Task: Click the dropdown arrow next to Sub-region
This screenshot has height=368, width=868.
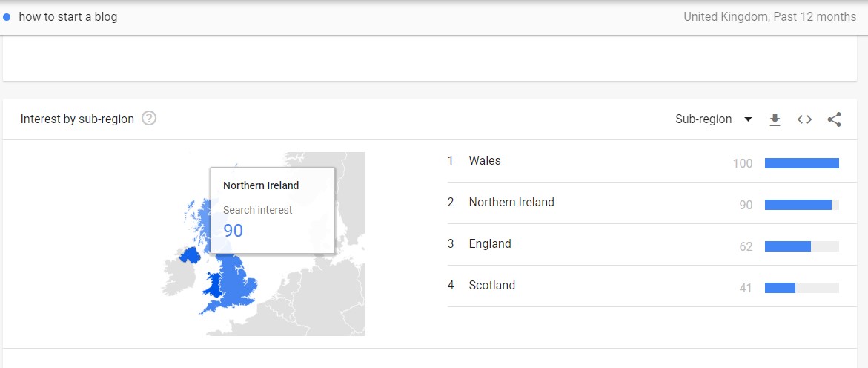Action: click(748, 119)
